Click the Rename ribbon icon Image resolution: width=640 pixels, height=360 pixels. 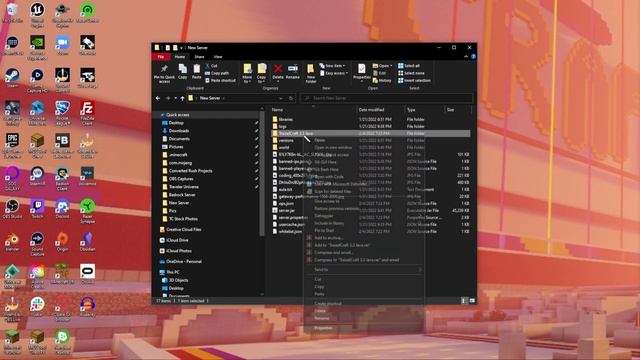click(293, 71)
